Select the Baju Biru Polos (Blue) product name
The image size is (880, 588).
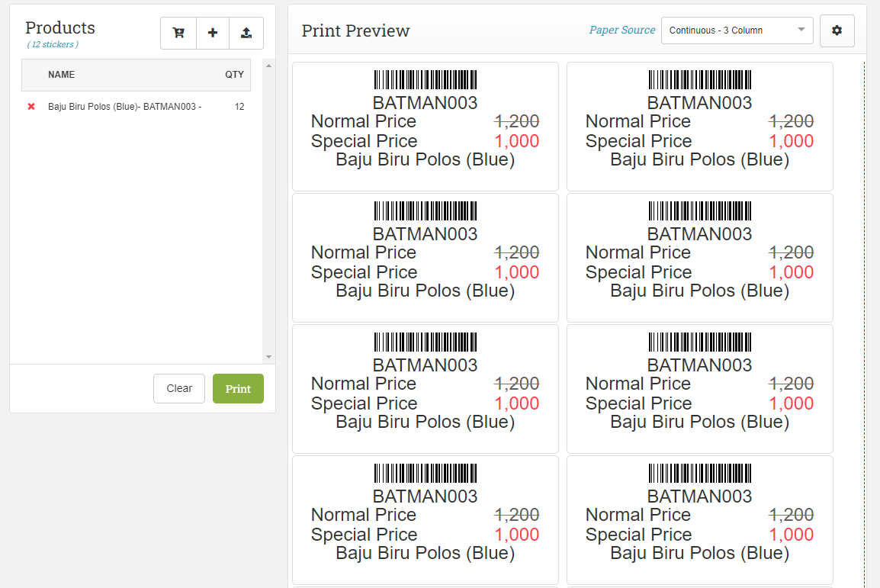(124, 107)
